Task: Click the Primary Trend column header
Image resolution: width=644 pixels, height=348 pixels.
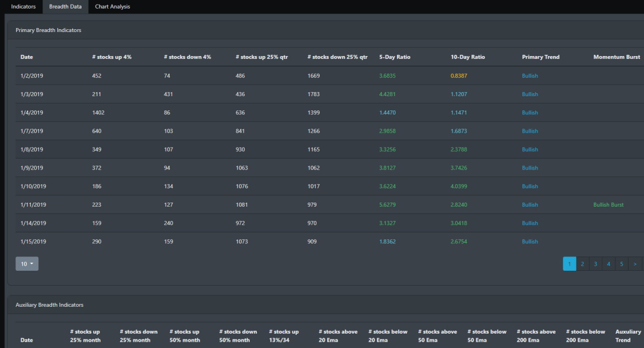Action: [x=540, y=57]
